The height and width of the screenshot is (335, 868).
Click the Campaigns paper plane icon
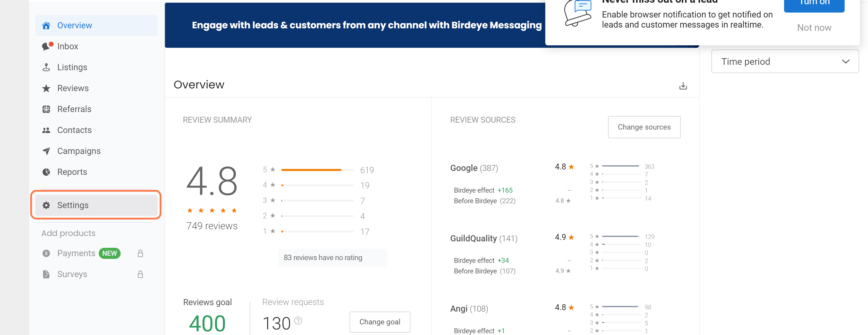(46, 151)
